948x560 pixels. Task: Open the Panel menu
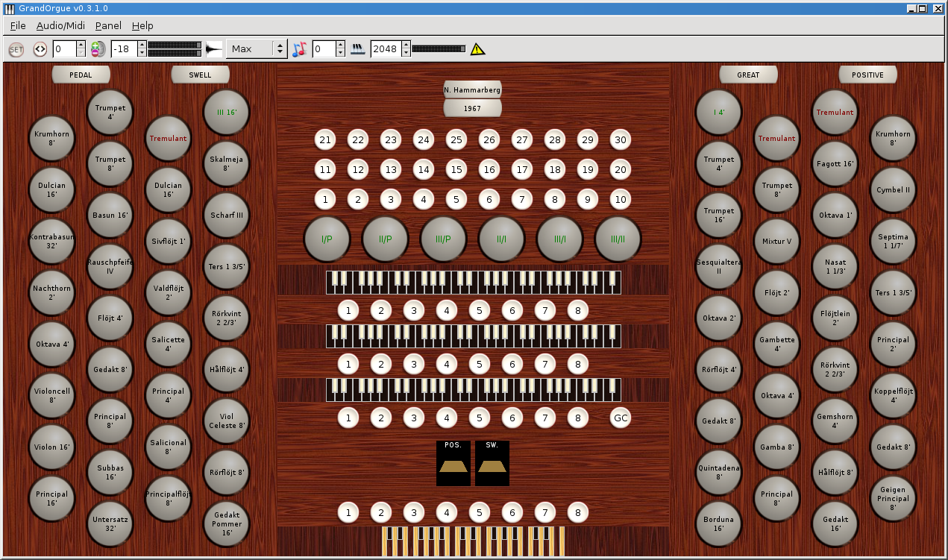(108, 25)
